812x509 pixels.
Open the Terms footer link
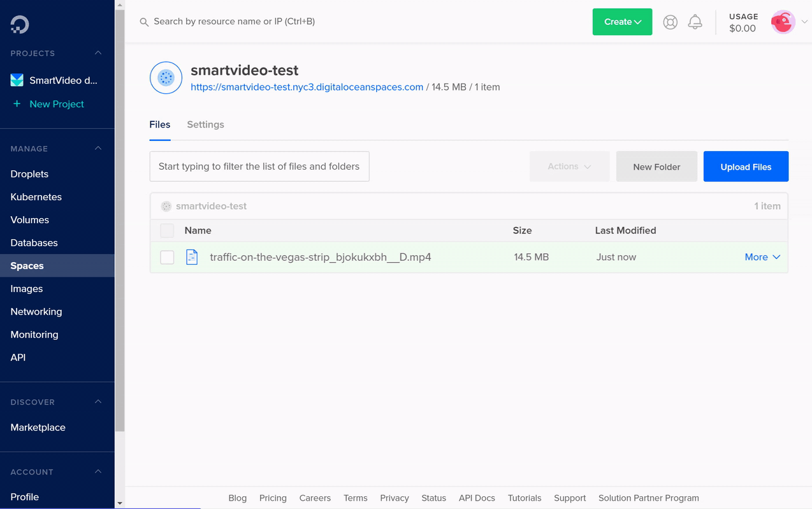356,498
